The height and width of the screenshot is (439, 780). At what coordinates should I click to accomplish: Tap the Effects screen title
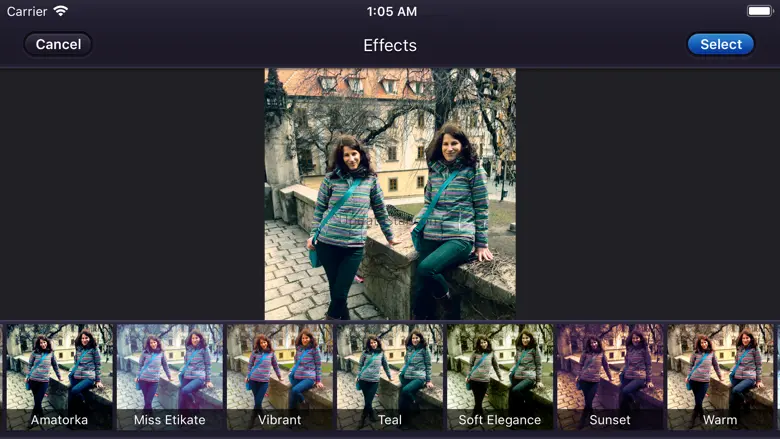(390, 45)
